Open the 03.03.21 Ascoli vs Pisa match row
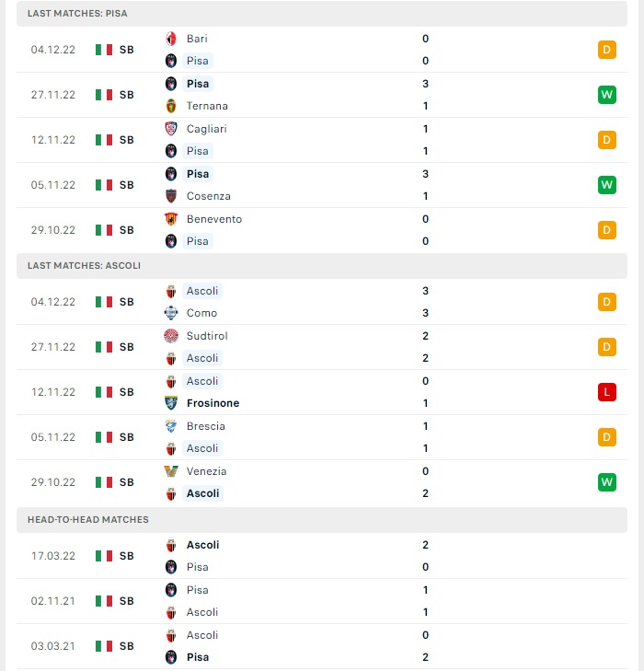This screenshot has height=671, width=644. click(x=322, y=646)
